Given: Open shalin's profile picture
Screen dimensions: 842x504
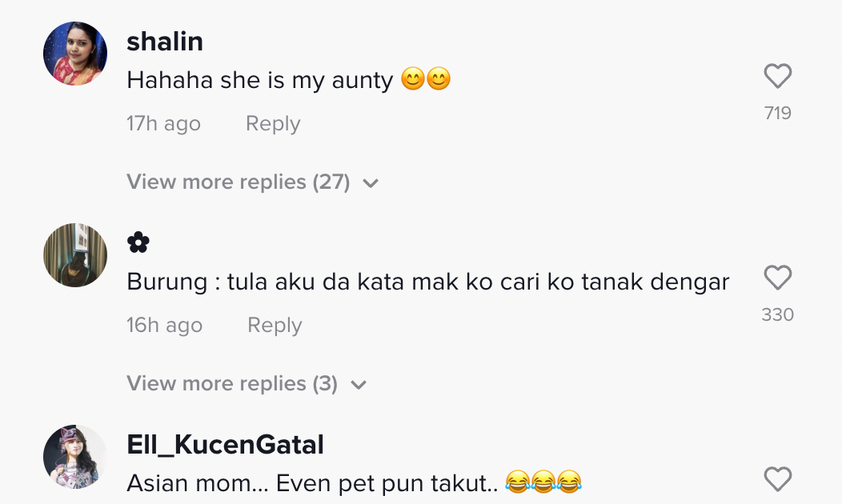Looking at the screenshot, I should pos(75,54).
